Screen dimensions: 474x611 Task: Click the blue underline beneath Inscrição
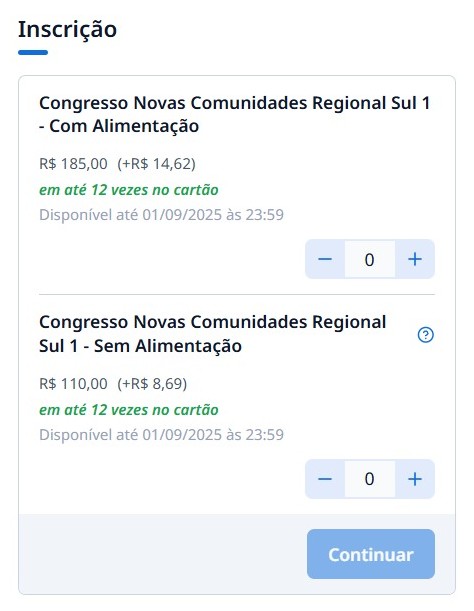(33, 52)
